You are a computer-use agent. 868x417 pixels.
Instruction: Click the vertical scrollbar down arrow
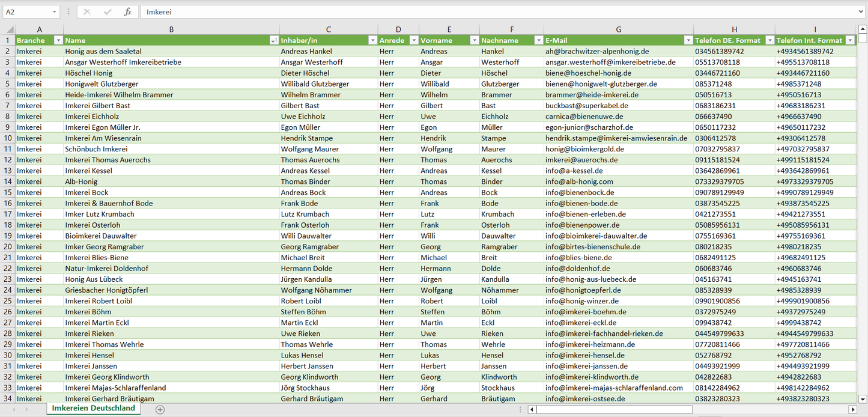click(863, 398)
